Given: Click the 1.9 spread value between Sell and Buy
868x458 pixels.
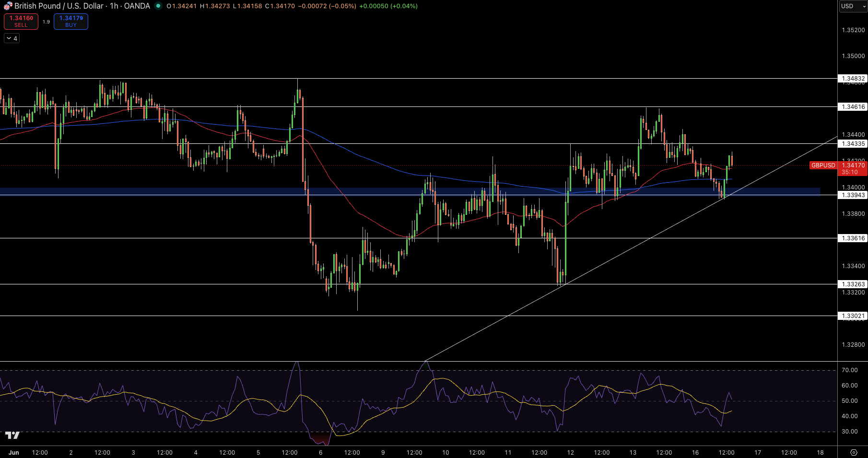Looking at the screenshot, I should 46,22.
